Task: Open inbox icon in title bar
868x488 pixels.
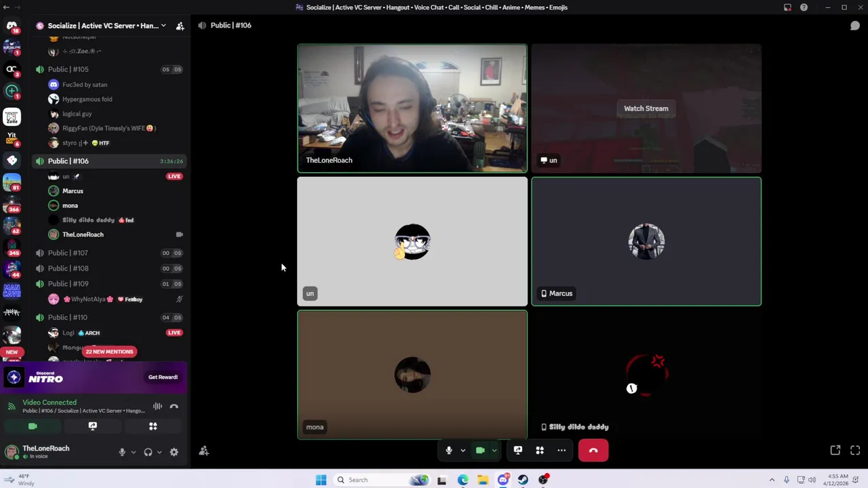Action: (787, 7)
